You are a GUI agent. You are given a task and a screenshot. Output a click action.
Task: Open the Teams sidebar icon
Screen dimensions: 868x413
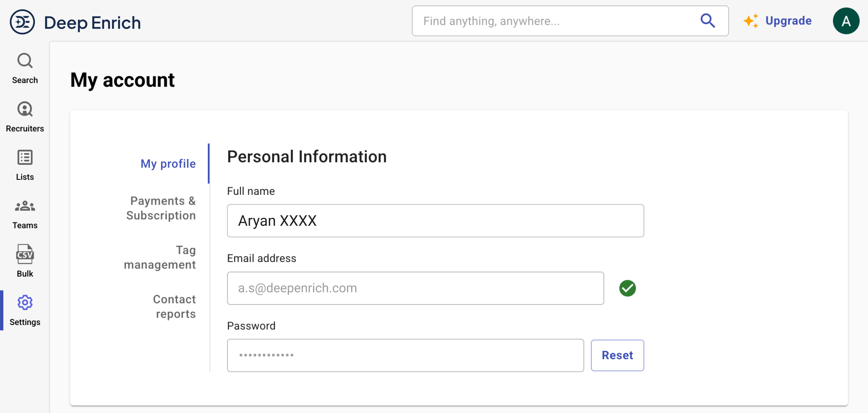tap(25, 206)
